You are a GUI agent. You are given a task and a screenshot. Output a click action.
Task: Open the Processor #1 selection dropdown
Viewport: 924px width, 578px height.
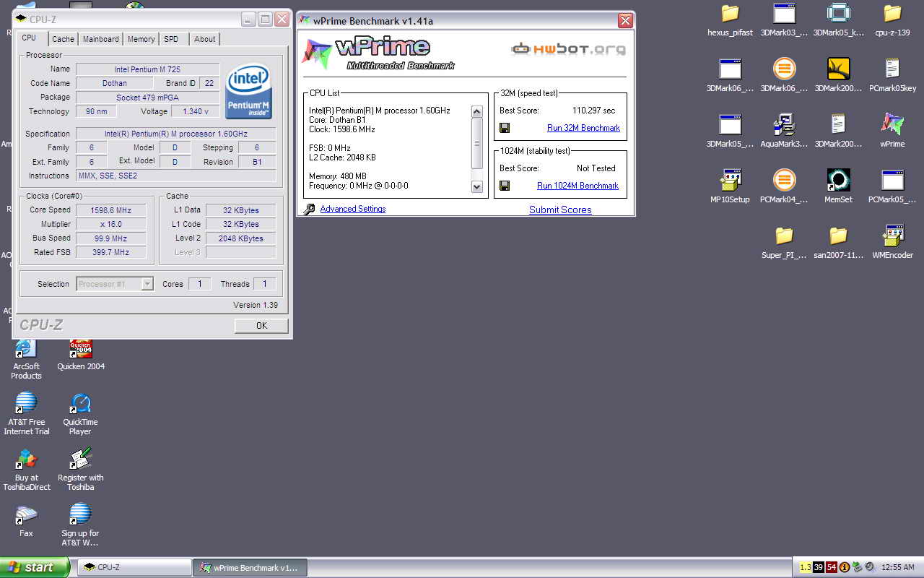(115, 284)
